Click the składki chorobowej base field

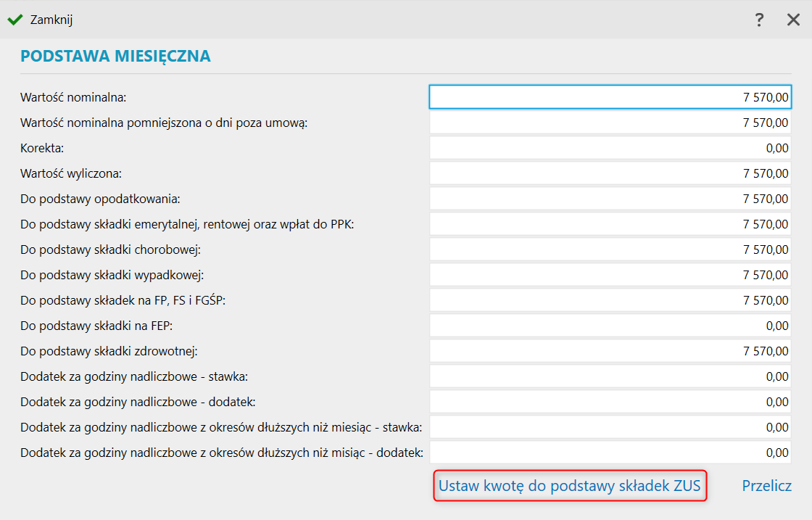[610, 249]
